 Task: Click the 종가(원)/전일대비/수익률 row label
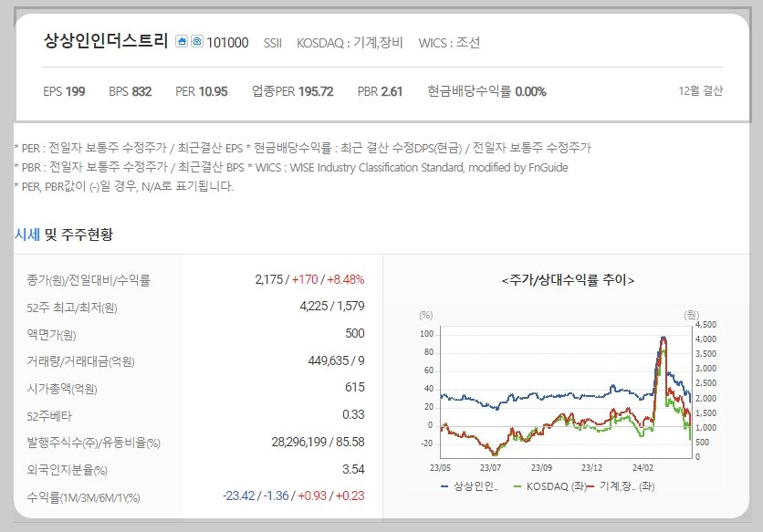tap(89, 280)
